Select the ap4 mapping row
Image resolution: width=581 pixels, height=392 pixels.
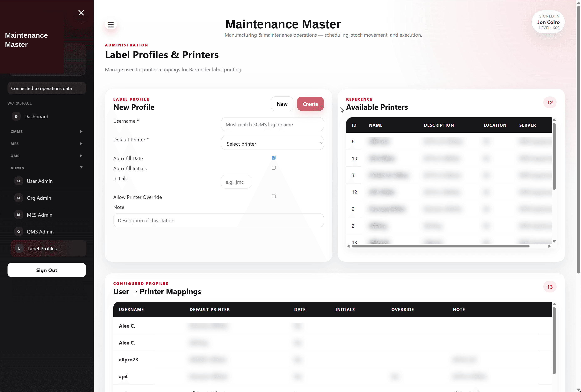[x=332, y=377]
